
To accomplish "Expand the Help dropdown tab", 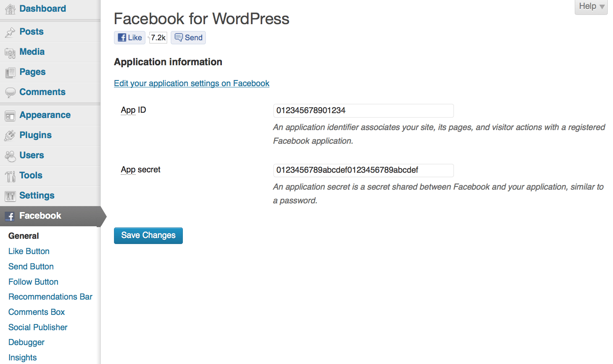I will (591, 7).
